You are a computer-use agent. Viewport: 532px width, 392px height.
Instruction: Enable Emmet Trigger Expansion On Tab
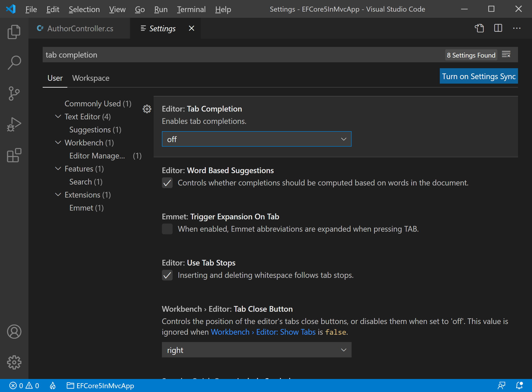(x=167, y=229)
